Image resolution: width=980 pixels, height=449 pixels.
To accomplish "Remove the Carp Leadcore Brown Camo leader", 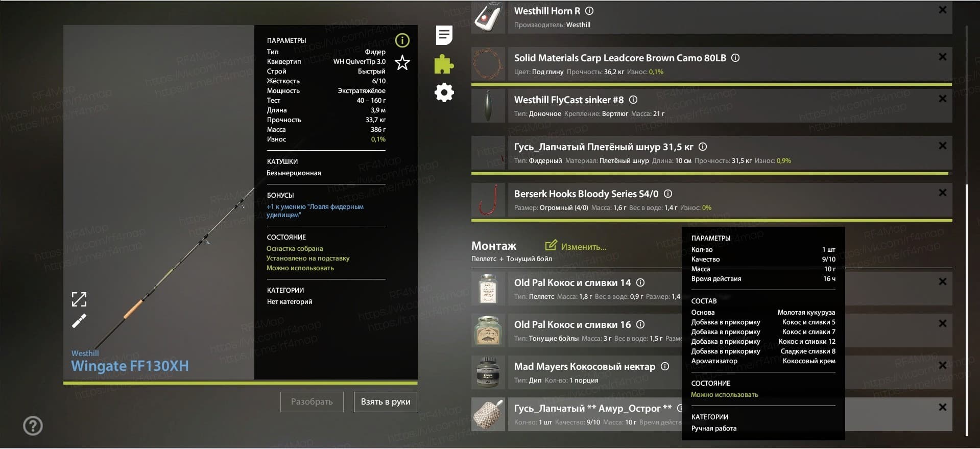I will click(x=943, y=57).
